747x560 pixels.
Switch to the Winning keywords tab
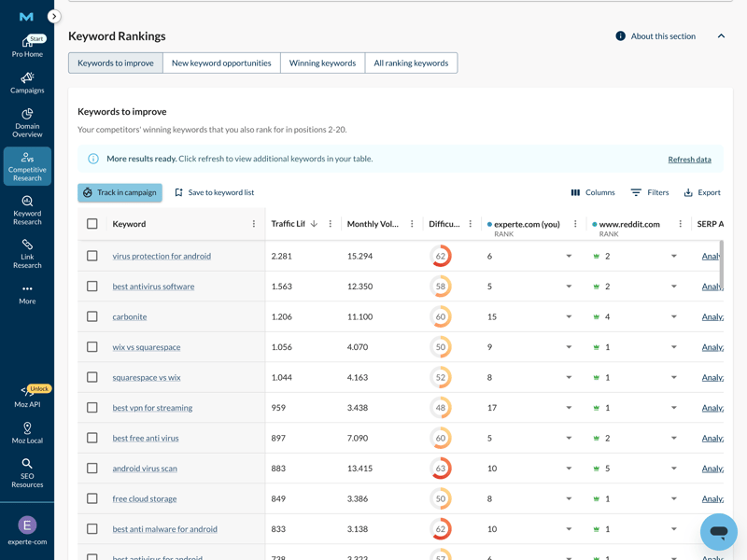coord(322,63)
